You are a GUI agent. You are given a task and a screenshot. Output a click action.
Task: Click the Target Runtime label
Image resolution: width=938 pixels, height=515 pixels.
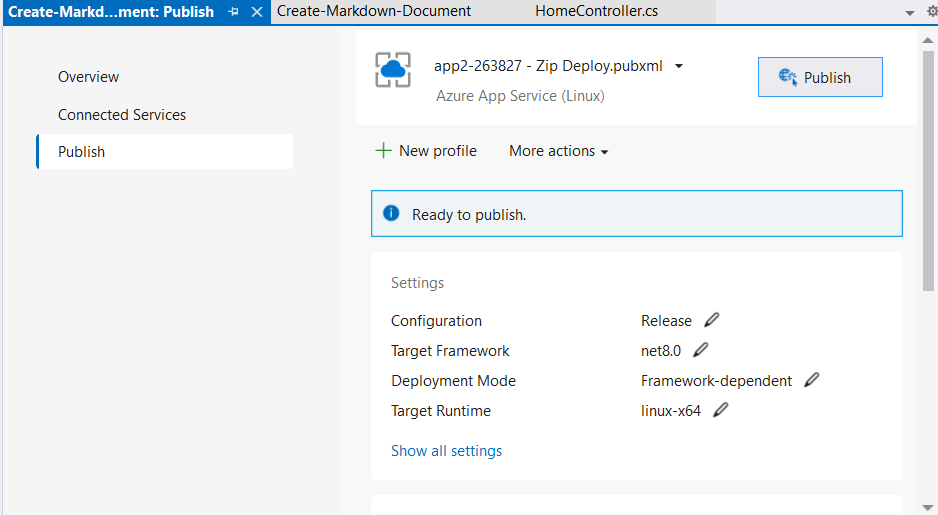click(x=441, y=410)
